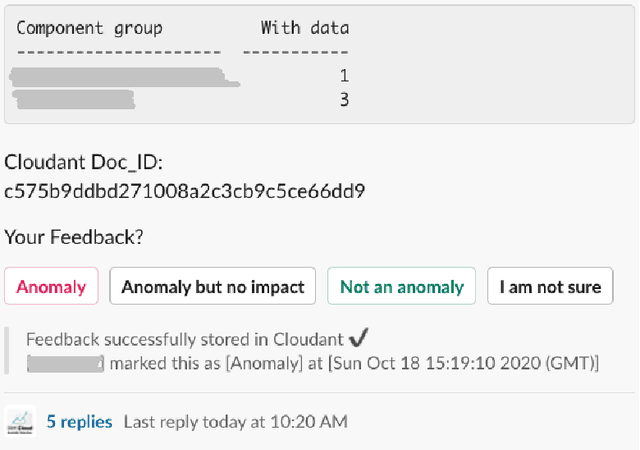Click the first redacted component group row
The width and height of the screenshot is (640, 450).
pos(118,76)
